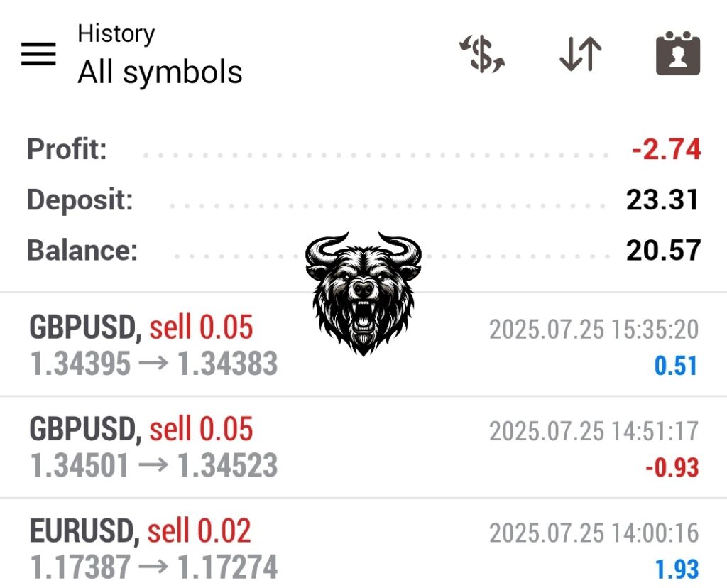727x588 pixels.
Task: Tap the Deposit summary label
Action: pyautogui.click(x=80, y=200)
